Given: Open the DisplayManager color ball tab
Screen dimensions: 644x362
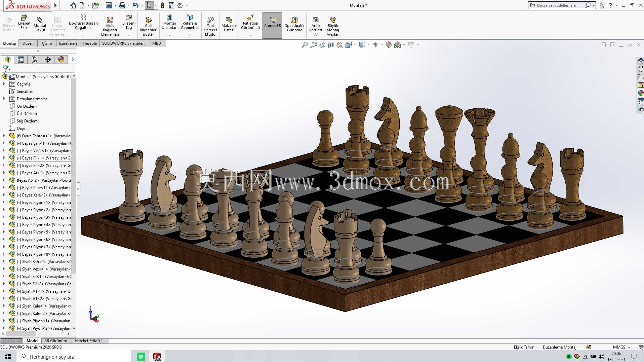Looking at the screenshot, I should point(61,60).
